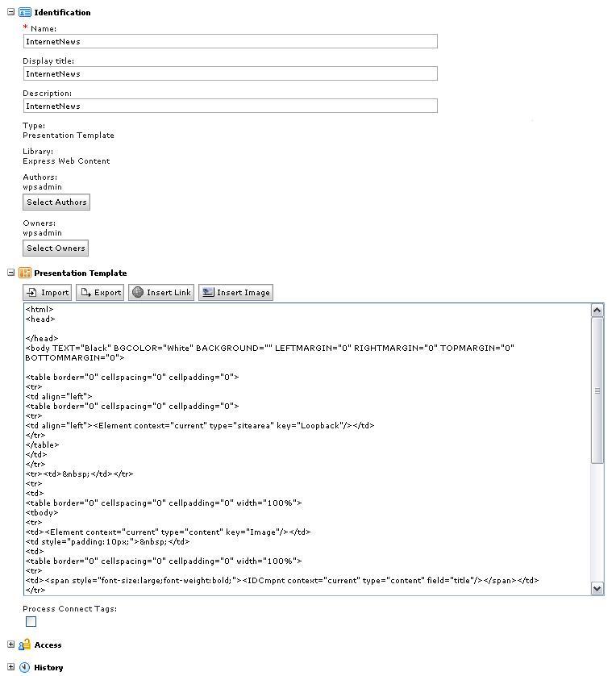Viewport: 616px width, 676px height.
Task: Click the '<tbody>' line in template code
Action: (42, 512)
